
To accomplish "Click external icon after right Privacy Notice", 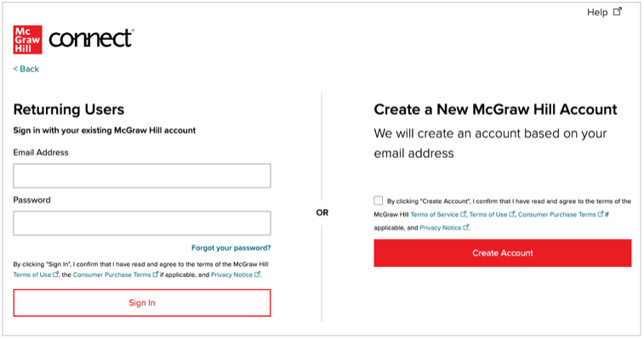I will coord(465,228).
